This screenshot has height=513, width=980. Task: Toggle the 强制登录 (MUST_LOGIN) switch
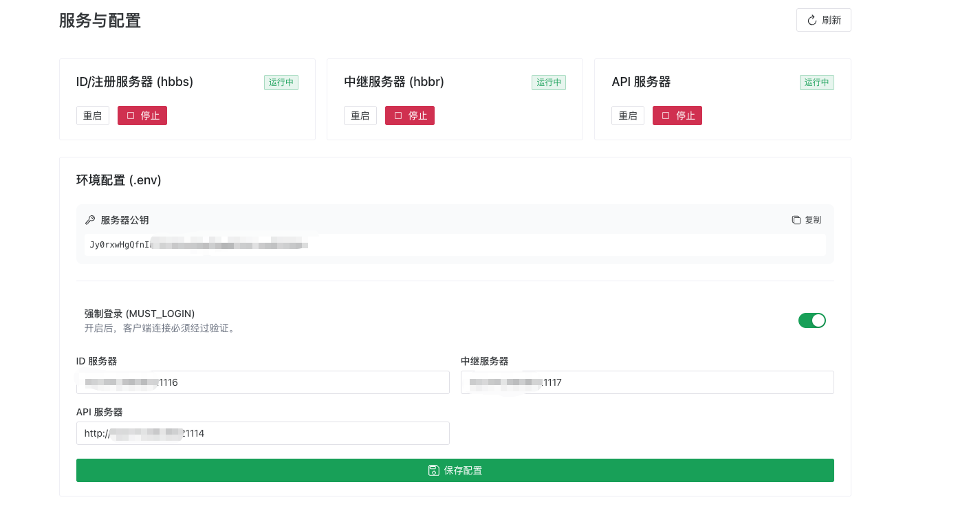812,320
